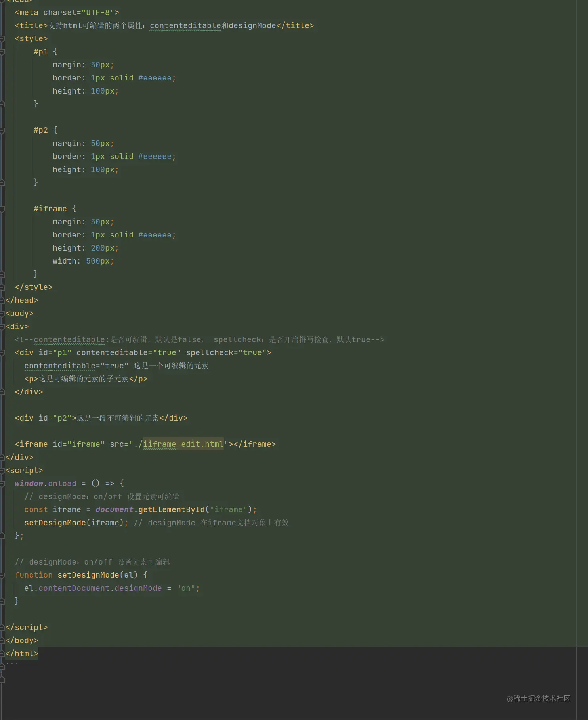588x720 pixels.
Task: Click the contentDocument property
Action: [x=74, y=588]
